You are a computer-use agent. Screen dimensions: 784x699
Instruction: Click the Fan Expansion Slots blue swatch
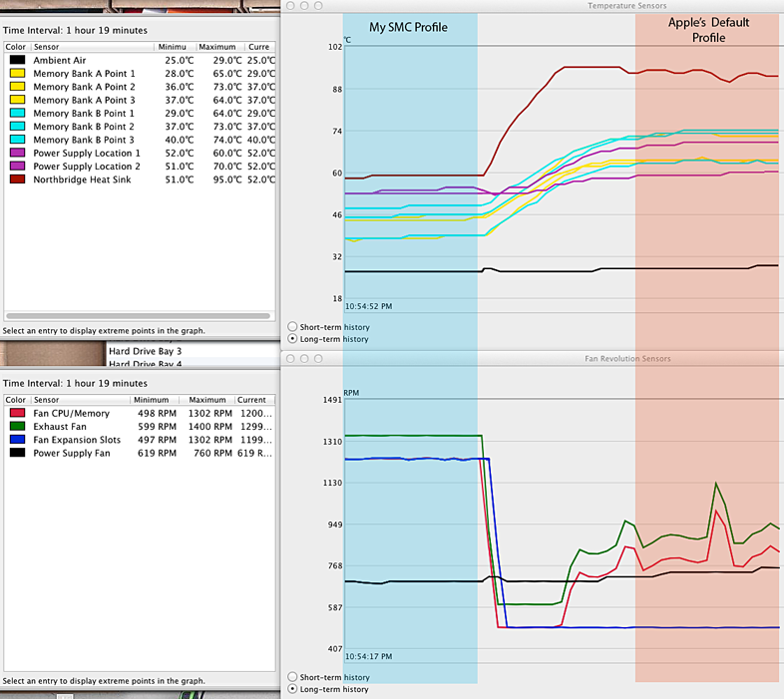pyautogui.click(x=18, y=439)
